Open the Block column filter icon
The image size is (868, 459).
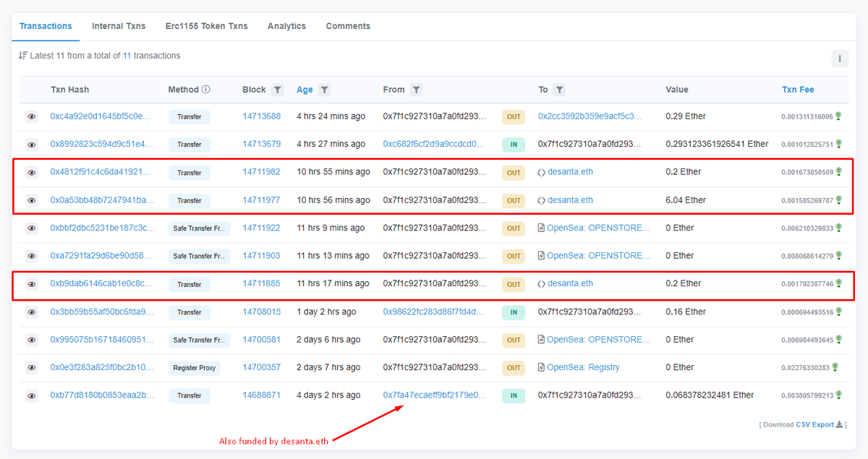pos(278,90)
